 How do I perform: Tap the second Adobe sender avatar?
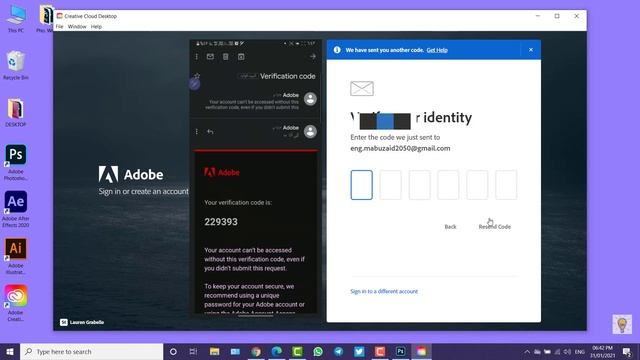310,131
